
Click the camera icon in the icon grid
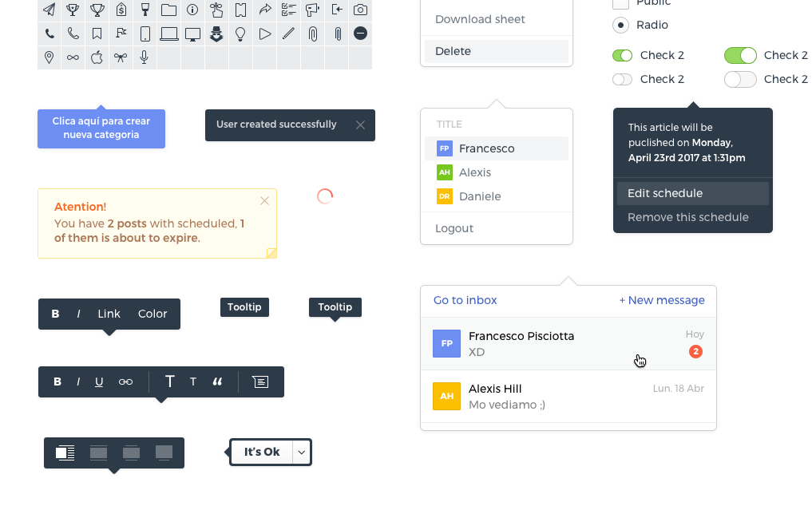360,10
